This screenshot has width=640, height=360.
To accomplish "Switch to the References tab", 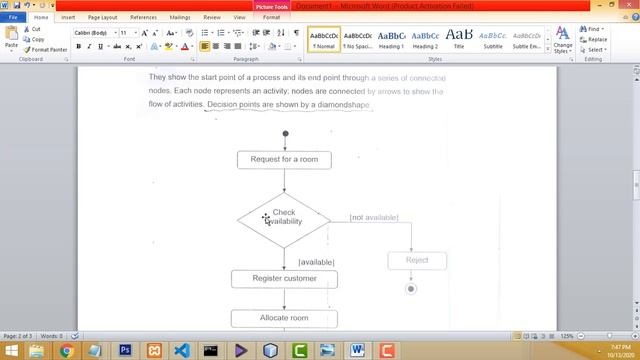I will coord(143,17).
